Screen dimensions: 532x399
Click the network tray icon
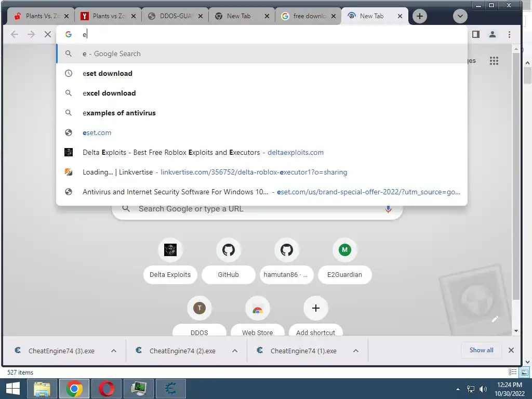[x=471, y=389]
